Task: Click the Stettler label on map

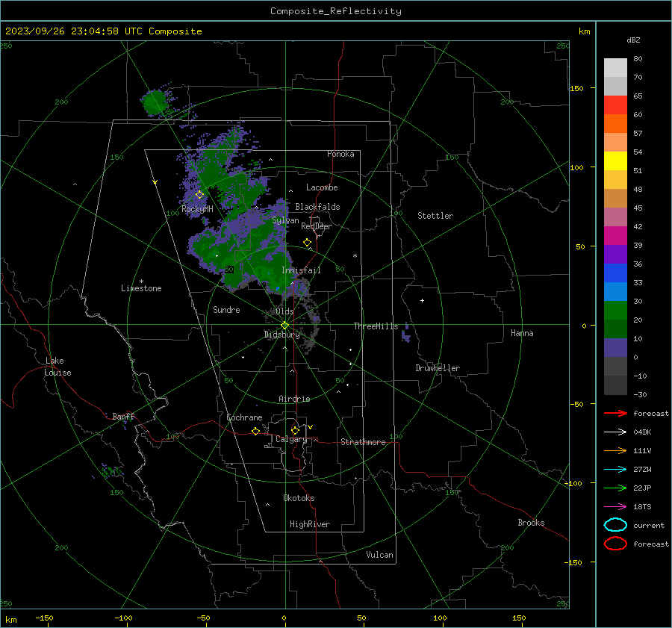Action: click(435, 216)
